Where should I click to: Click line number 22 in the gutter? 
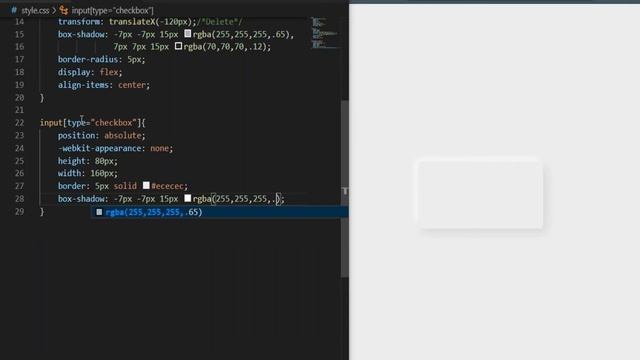coord(19,123)
